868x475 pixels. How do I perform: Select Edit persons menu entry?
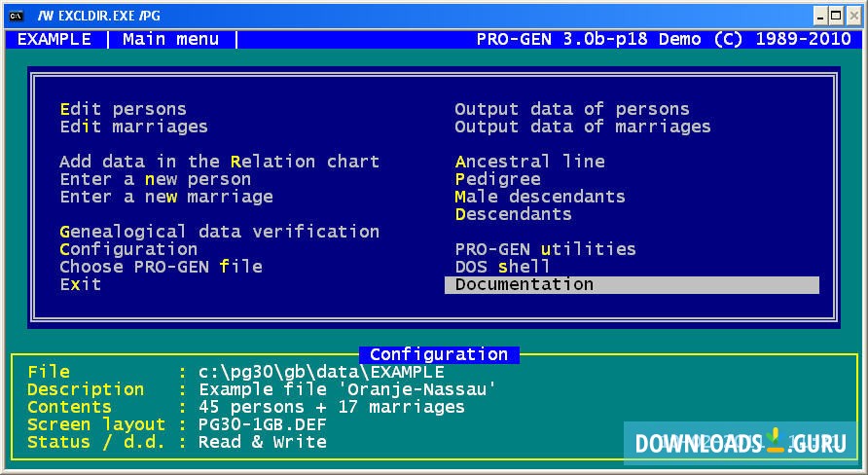[x=124, y=109]
